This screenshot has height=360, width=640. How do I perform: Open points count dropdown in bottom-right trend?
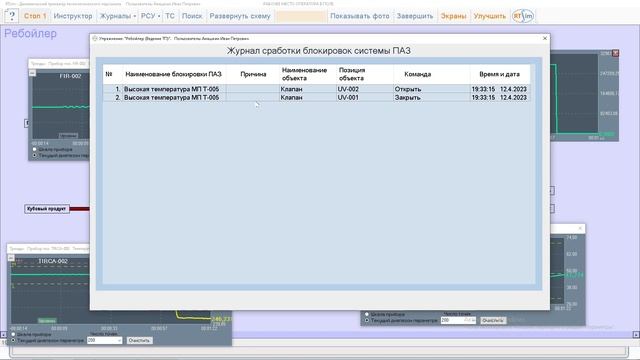(473, 320)
